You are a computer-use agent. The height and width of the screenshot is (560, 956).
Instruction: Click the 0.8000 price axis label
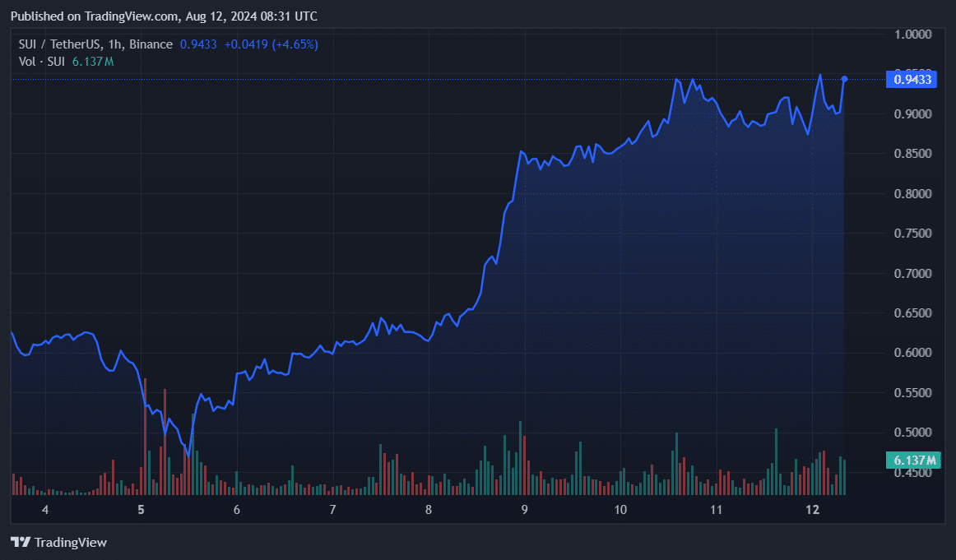coord(912,194)
